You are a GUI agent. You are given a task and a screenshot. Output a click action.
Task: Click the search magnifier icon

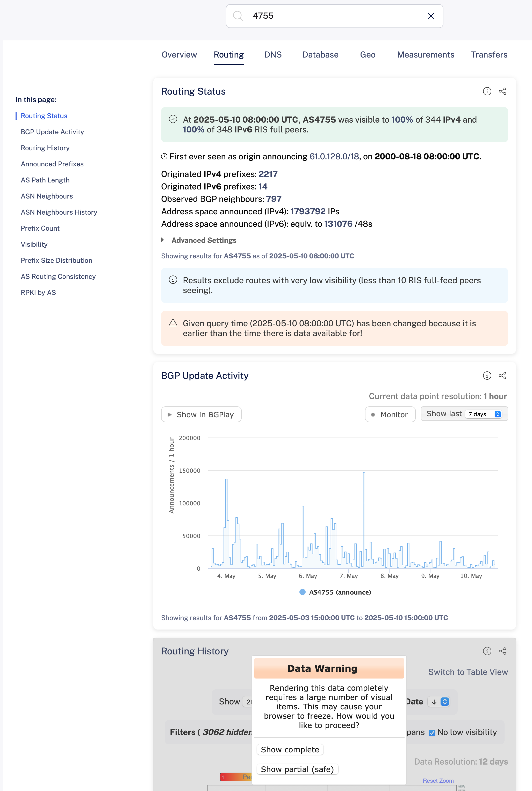click(x=238, y=16)
